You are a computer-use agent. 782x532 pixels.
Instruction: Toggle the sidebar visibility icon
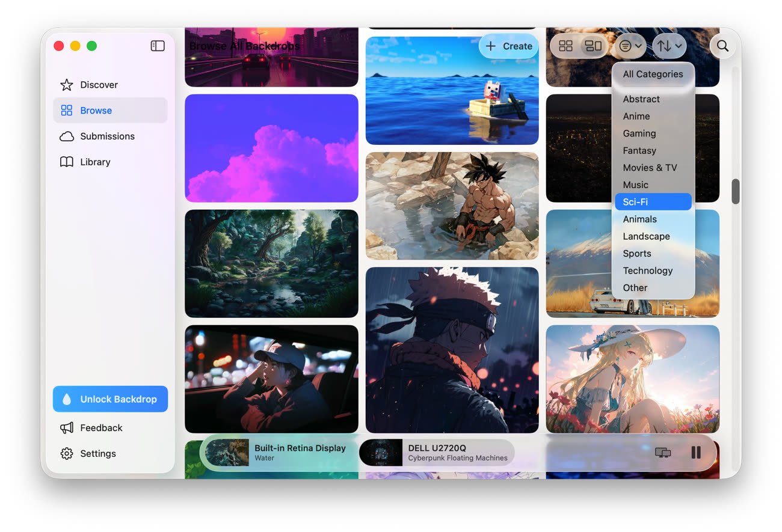click(x=158, y=46)
